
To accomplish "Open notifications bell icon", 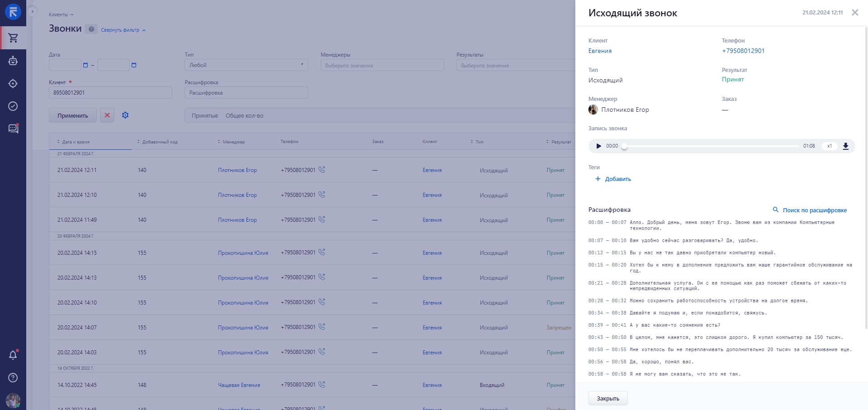I will [x=13, y=355].
